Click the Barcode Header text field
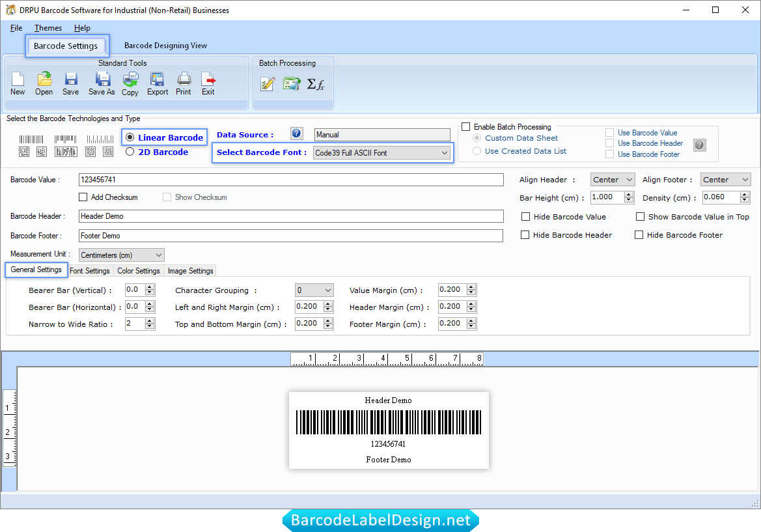Image resolution: width=761 pixels, height=532 pixels. 291,216
